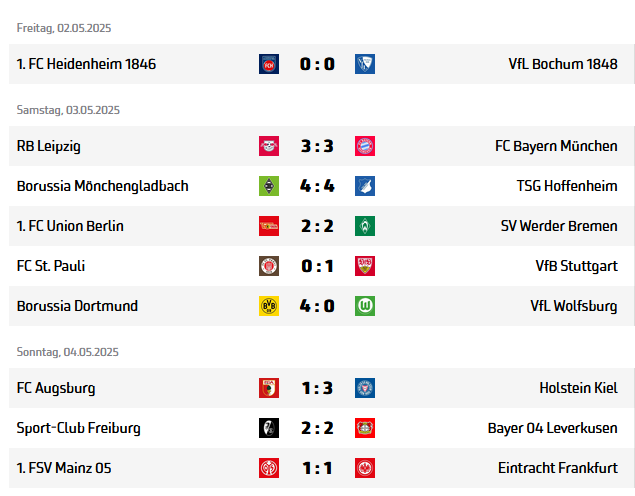Open the 4:0 Dortmund–Wolfsburg score
The height and width of the screenshot is (496, 635).
[317, 306]
